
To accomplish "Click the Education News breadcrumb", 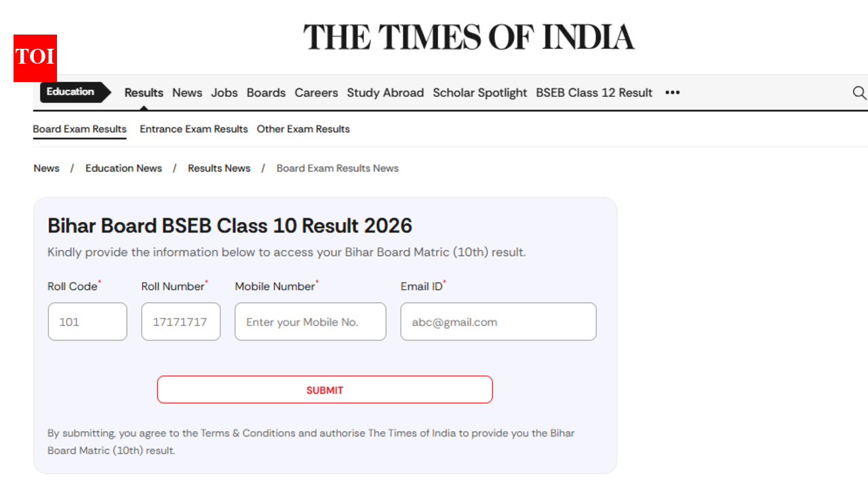I will coord(123,168).
